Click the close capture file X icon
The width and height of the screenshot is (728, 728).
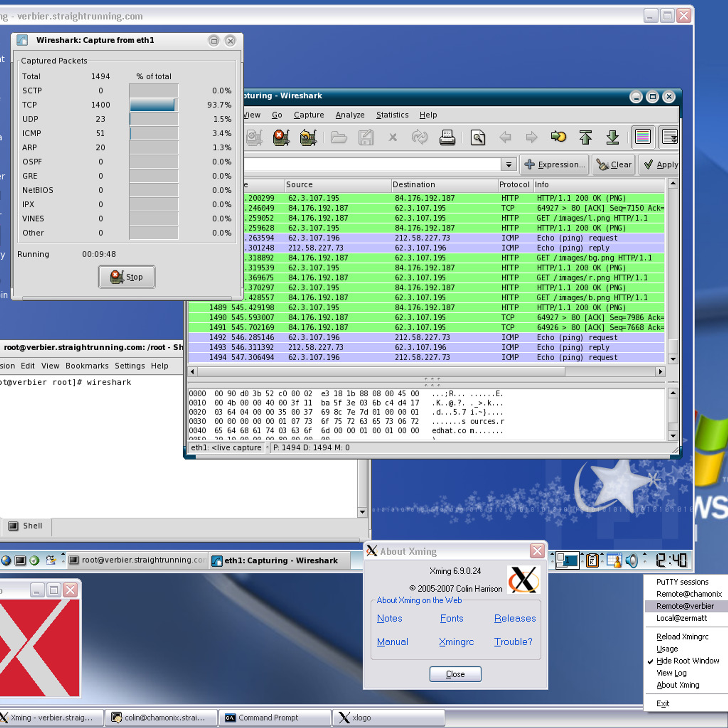point(393,137)
